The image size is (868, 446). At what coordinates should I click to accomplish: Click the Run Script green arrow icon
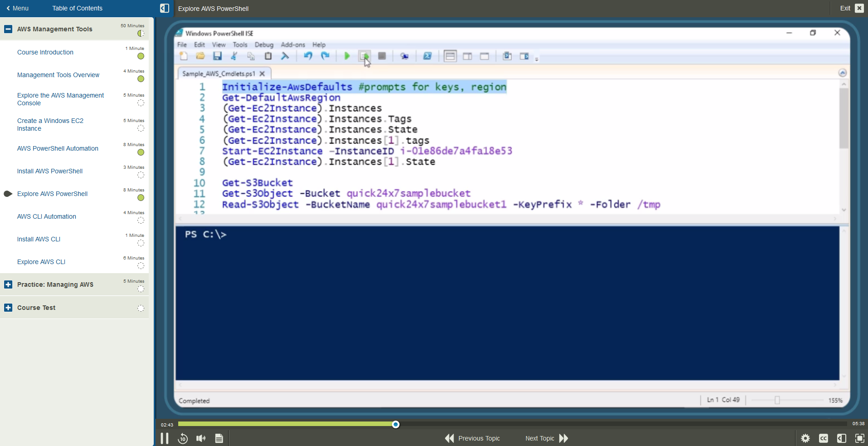tap(347, 56)
